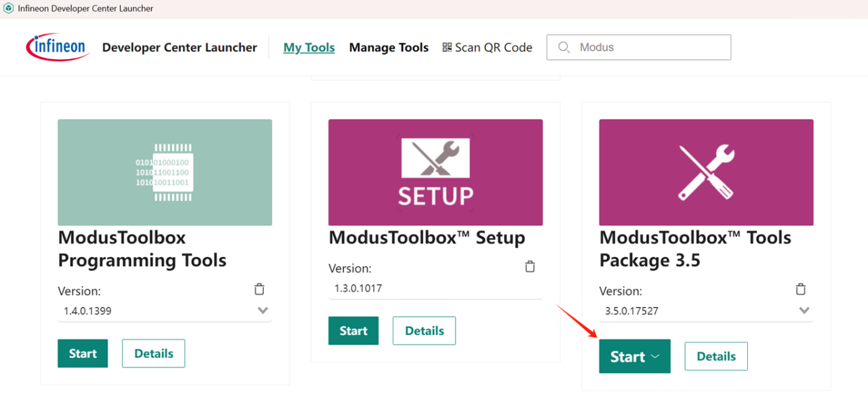Select version 1.4.0.1399 in Programming Tools field

pos(102,311)
